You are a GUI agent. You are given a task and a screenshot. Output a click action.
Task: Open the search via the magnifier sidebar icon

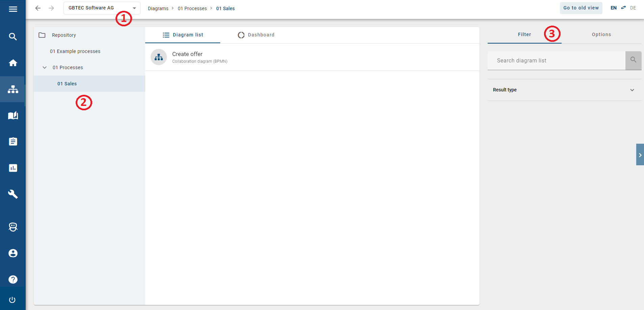point(13,36)
